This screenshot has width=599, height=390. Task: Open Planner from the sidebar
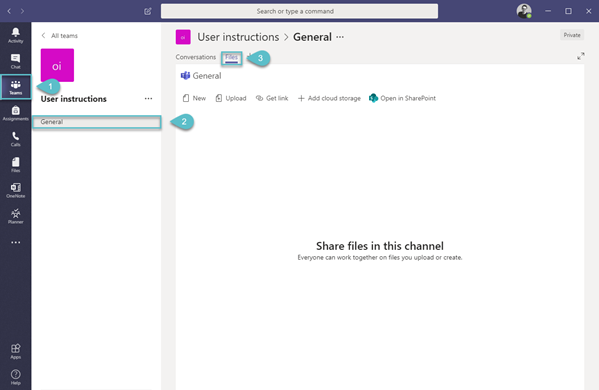tap(15, 216)
